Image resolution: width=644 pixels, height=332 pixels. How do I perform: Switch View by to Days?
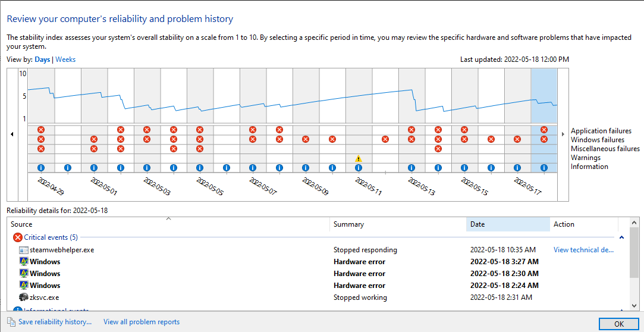[x=42, y=59]
